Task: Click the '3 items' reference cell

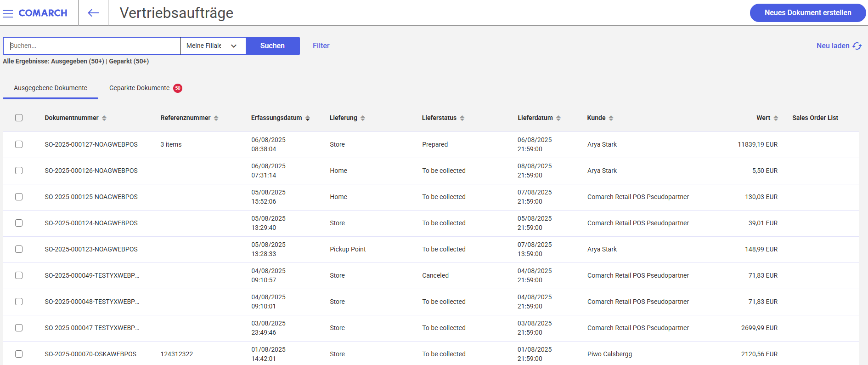Action: coord(171,144)
